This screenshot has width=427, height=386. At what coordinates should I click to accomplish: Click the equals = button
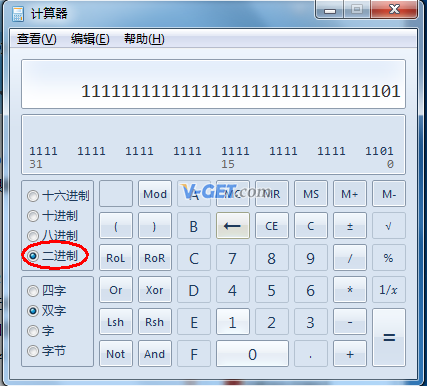click(389, 338)
